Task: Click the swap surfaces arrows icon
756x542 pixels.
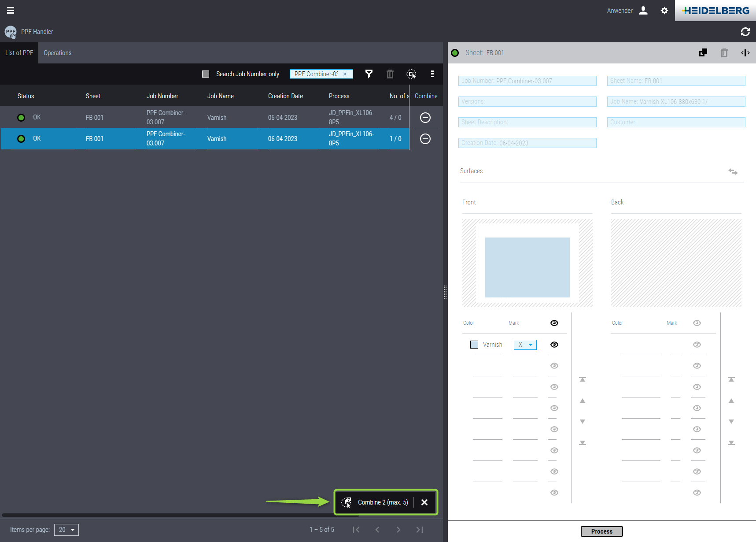Action: [x=733, y=171]
